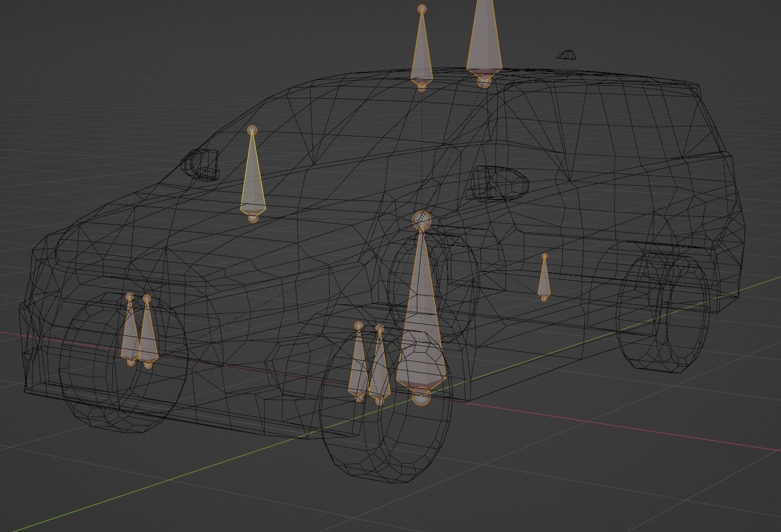Select the small bone near the rear door

coord(544,277)
